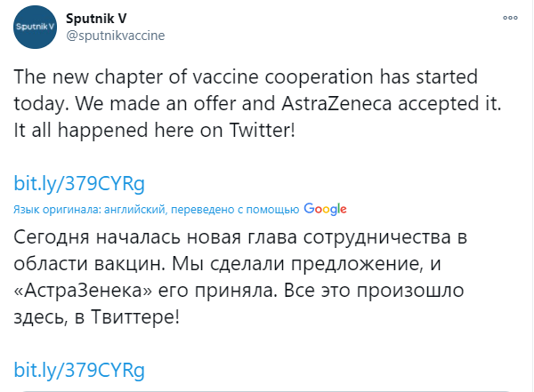Viewport: 534px width, 392px height.
Task: Click the Google logo in translation credit
Action: 325,210
